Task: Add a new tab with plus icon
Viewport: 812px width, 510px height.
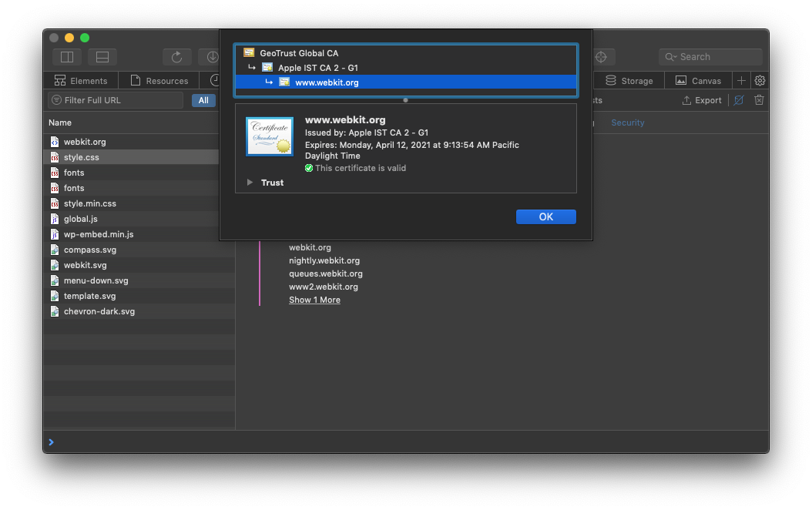Action: [742, 81]
